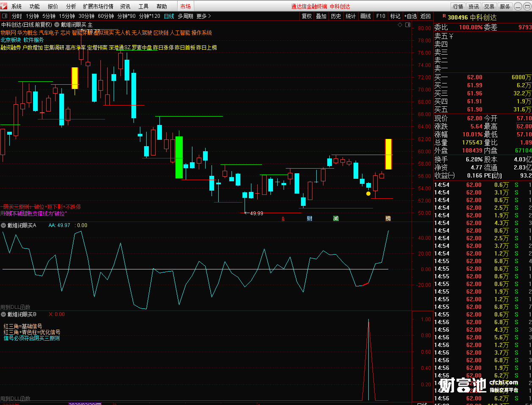Click the rightmost yellow candlestick
Screen dimensions: 532x405
[x=388, y=154]
